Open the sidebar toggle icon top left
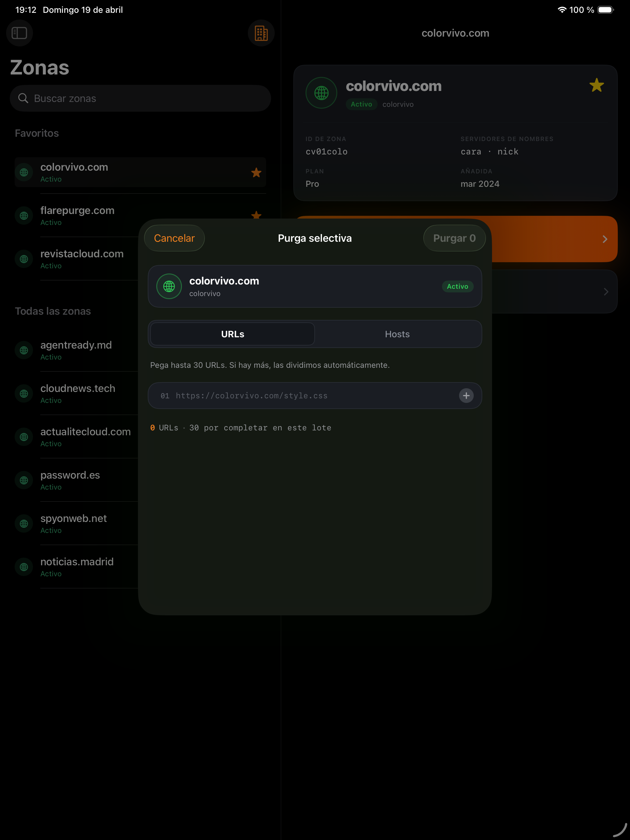Screen dimensions: 630x840 tap(19, 33)
